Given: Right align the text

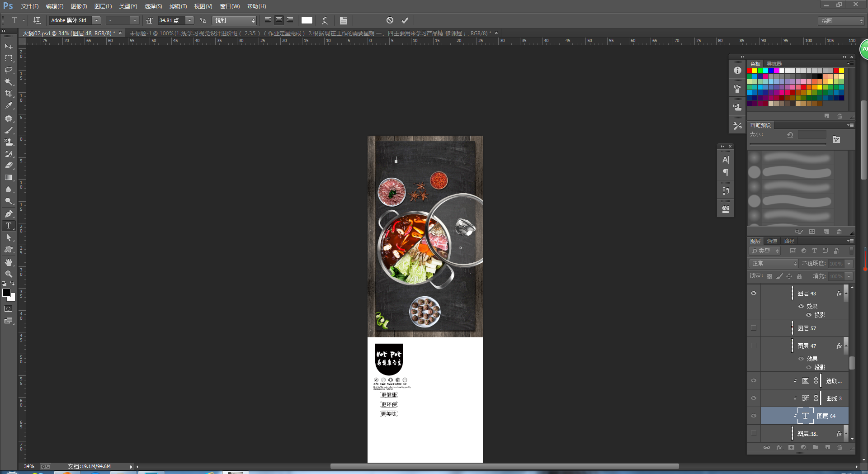Looking at the screenshot, I should click(x=290, y=20).
